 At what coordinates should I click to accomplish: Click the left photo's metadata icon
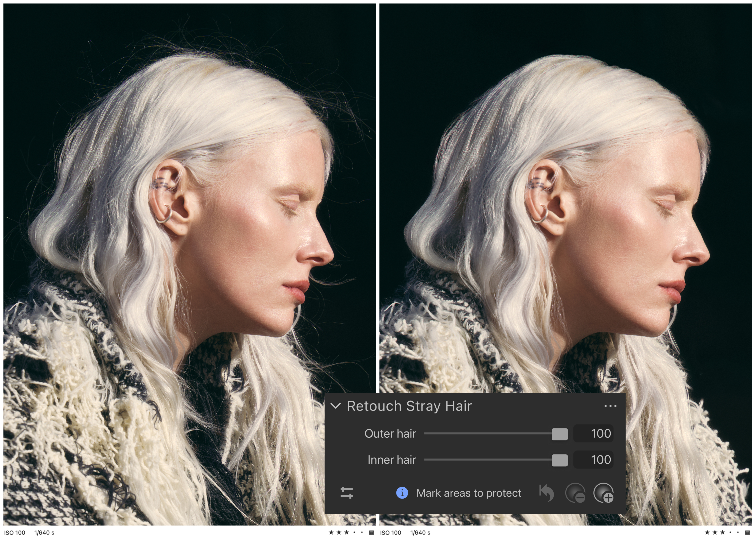(x=372, y=533)
